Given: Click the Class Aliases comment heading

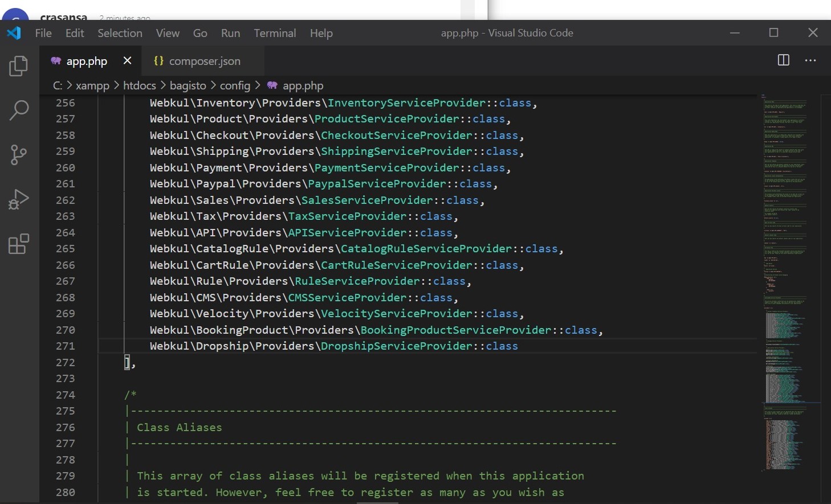Looking at the screenshot, I should [179, 427].
